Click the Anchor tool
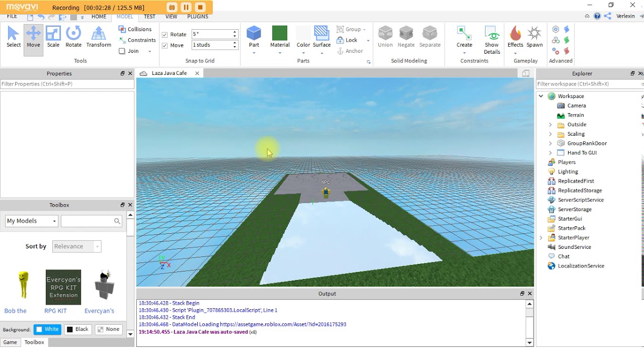This screenshot has height=362, width=644. pyautogui.click(x=351, y=51)
